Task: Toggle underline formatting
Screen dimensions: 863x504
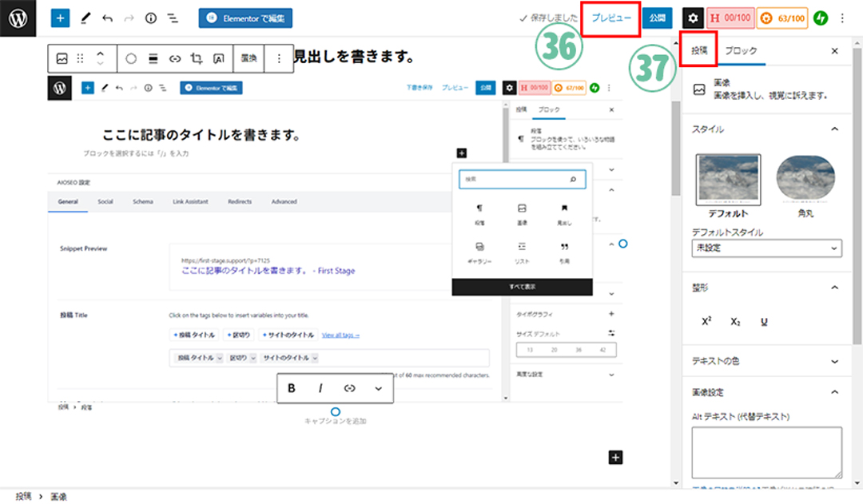Action: [x=764, y=321]
